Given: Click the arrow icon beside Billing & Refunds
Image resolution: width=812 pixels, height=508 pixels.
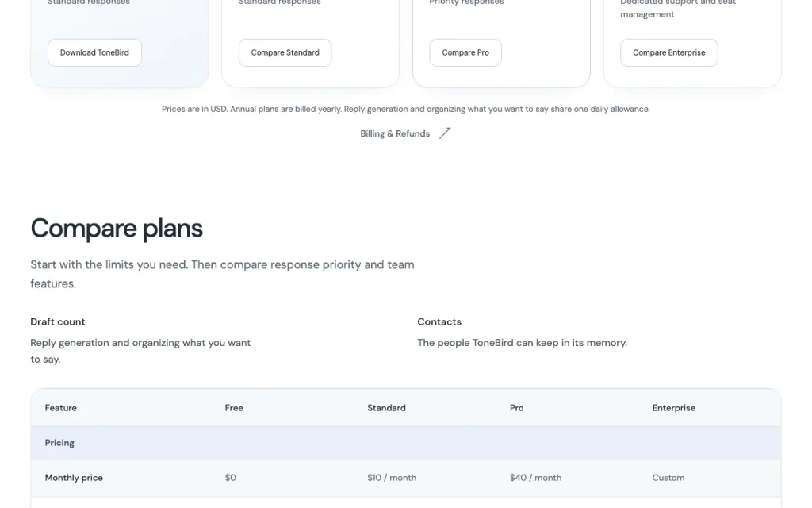Looking at the screenshot, I should pyautogui.click(x=445, y=133).
